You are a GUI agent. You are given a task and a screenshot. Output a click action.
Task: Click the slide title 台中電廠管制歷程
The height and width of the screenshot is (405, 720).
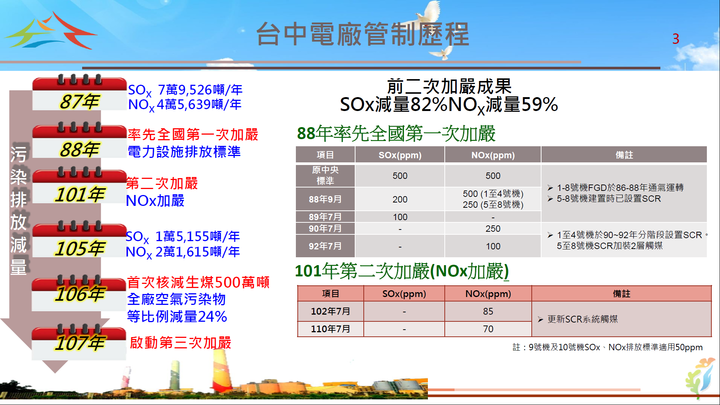[x=362, y=34]
